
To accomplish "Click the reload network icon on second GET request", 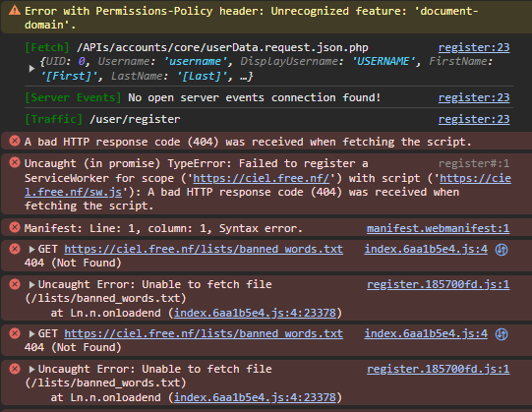I will pos(502,334).
